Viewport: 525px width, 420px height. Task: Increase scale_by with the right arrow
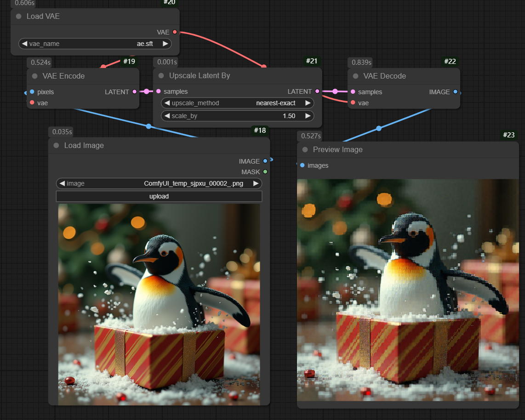(307, 116)
